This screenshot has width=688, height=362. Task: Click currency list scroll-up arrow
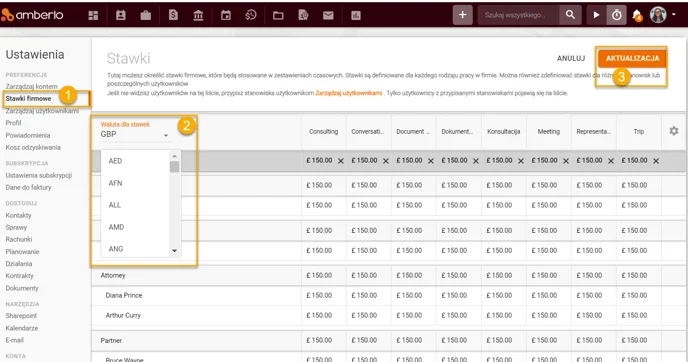tap(175, 156)
